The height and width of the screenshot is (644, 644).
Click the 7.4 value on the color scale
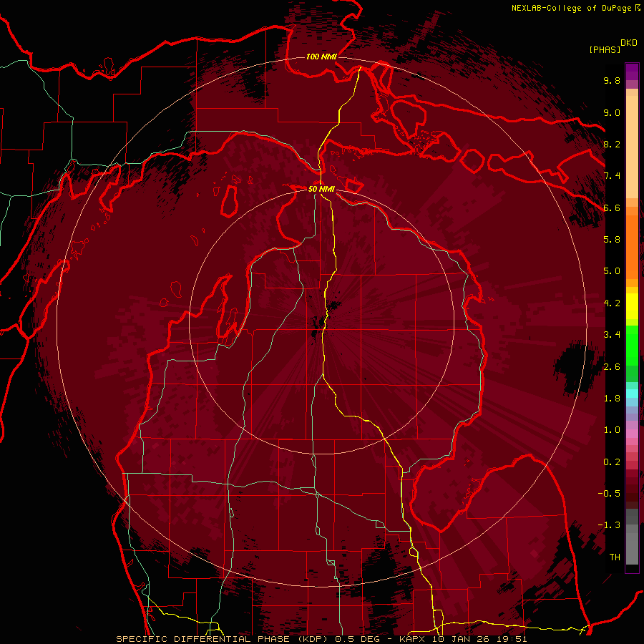(612, 176)
